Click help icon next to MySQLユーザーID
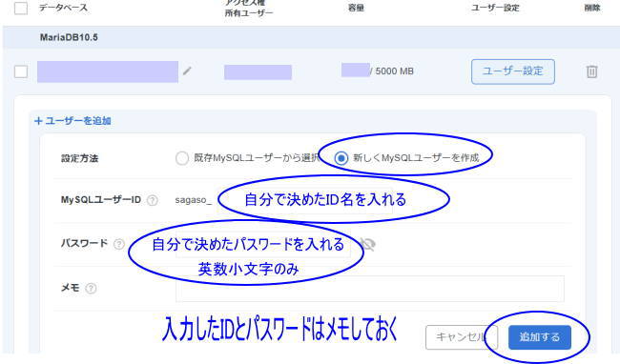The image size is (620, 364). click(x=153, y=200)
